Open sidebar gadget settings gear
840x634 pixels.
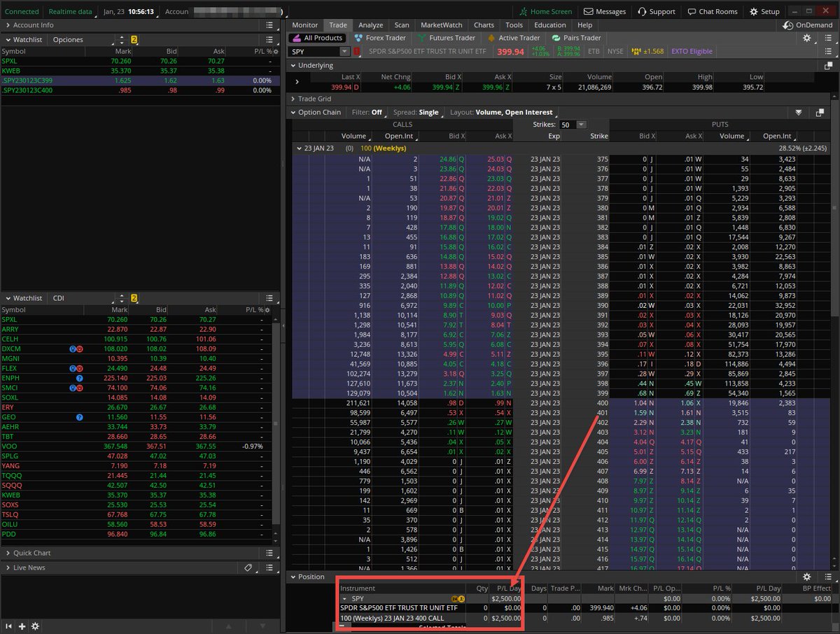[35, 626]
